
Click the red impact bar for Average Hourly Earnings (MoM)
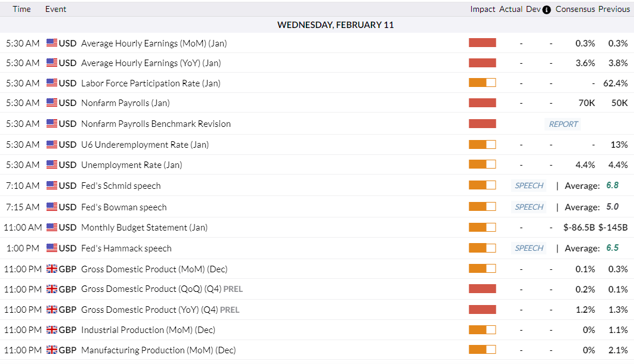482,43
